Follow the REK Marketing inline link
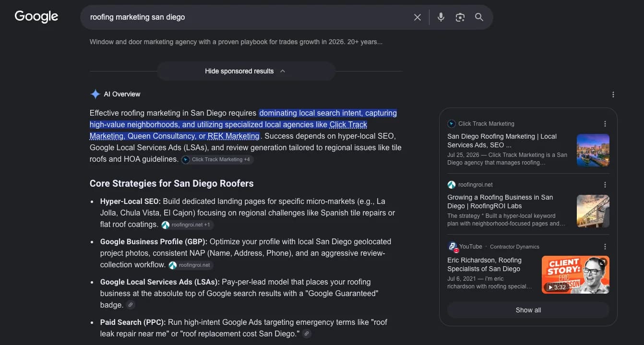Image resolution: width=644 pixels, height=345 pixels. [x=233, y=136]
